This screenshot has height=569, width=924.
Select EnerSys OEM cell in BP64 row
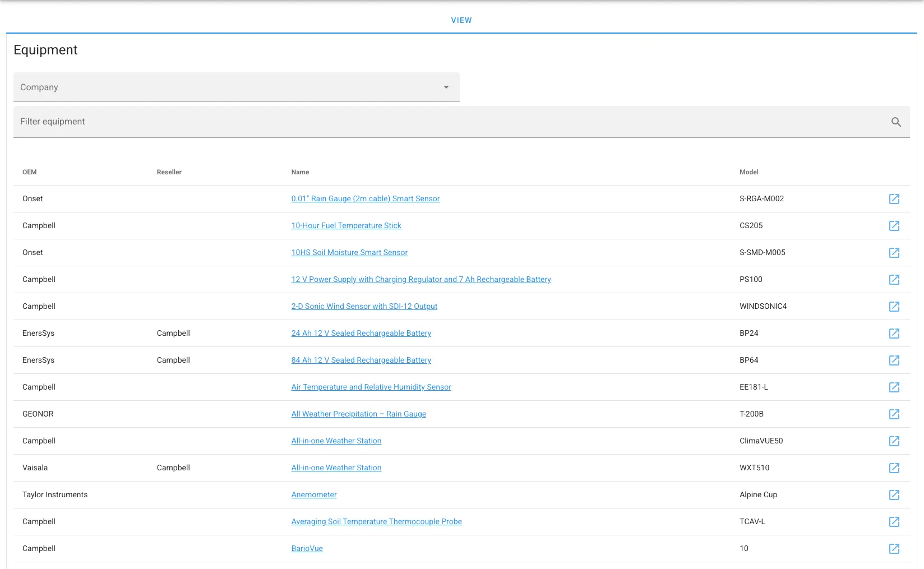pos(38,360)
